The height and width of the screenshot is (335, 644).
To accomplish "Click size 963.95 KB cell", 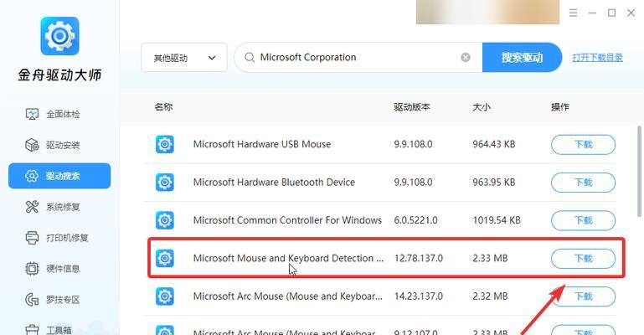I will (494, 183).
